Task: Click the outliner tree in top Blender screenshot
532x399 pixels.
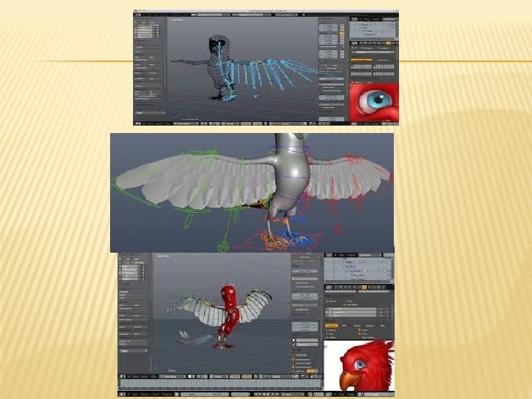Action: pyautogui.click(x=372, y=30)
